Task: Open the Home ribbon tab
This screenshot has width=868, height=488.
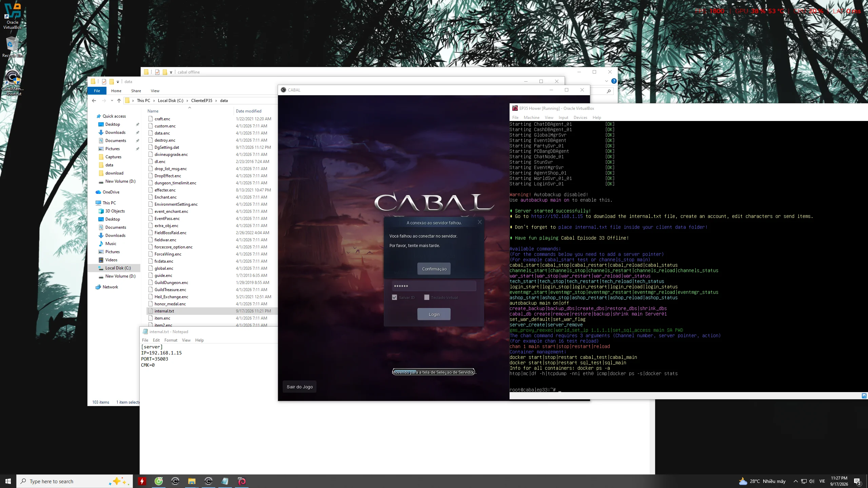Action: tap(116, 91)
